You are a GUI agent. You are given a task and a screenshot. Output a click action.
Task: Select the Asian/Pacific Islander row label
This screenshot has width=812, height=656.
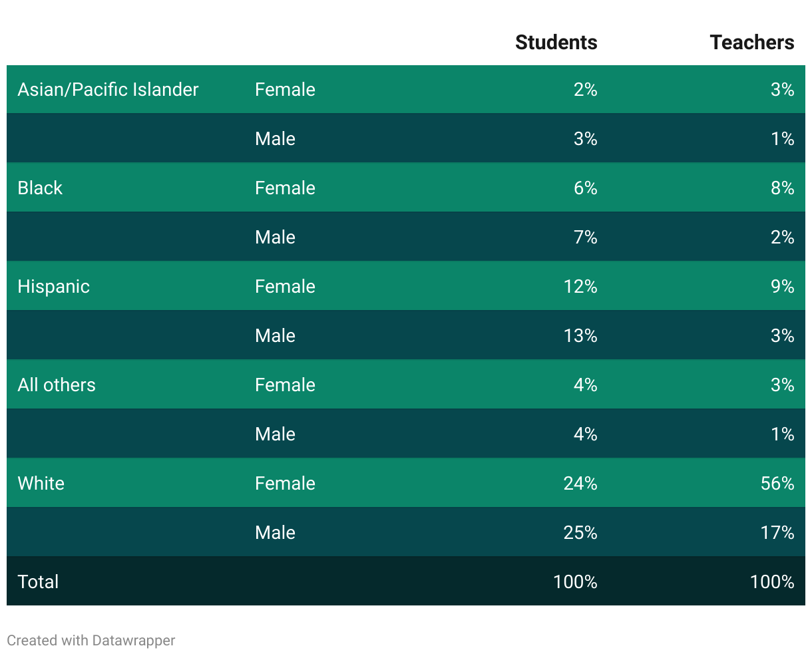[108, 90]
